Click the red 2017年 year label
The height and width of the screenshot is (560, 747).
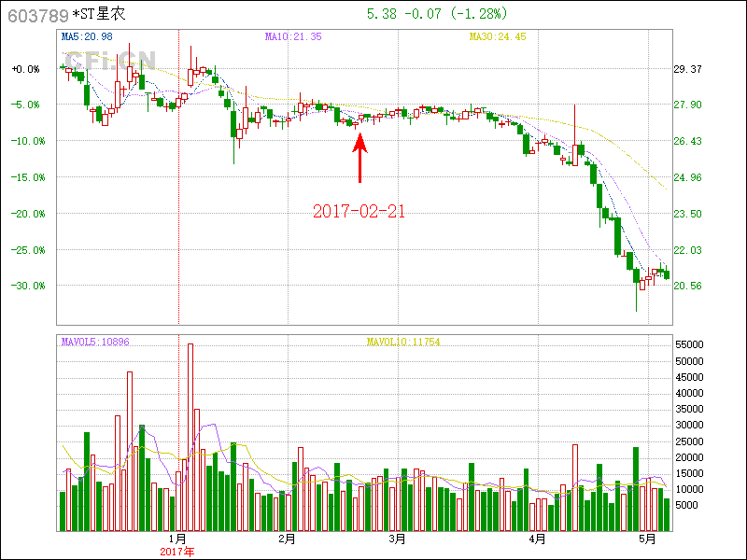click(x=177, y=552)
